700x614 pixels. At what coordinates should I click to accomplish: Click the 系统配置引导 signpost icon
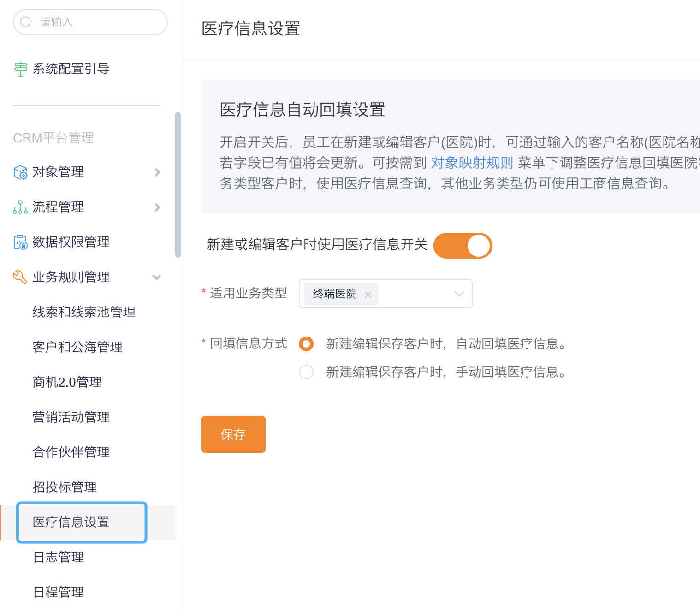20,69
